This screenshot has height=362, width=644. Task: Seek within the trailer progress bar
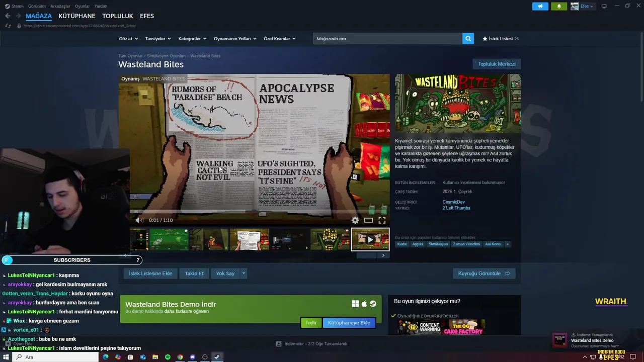pyautogui.click(x=254, y=212)
